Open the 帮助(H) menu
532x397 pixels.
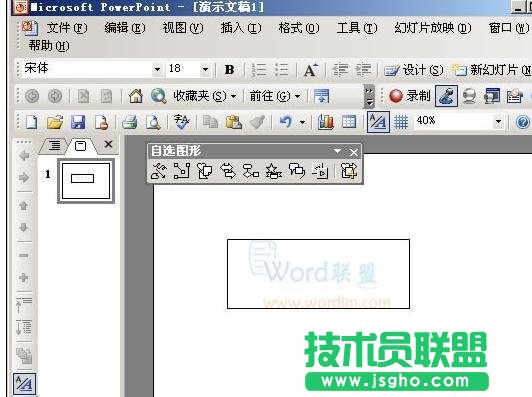[49, 45]
